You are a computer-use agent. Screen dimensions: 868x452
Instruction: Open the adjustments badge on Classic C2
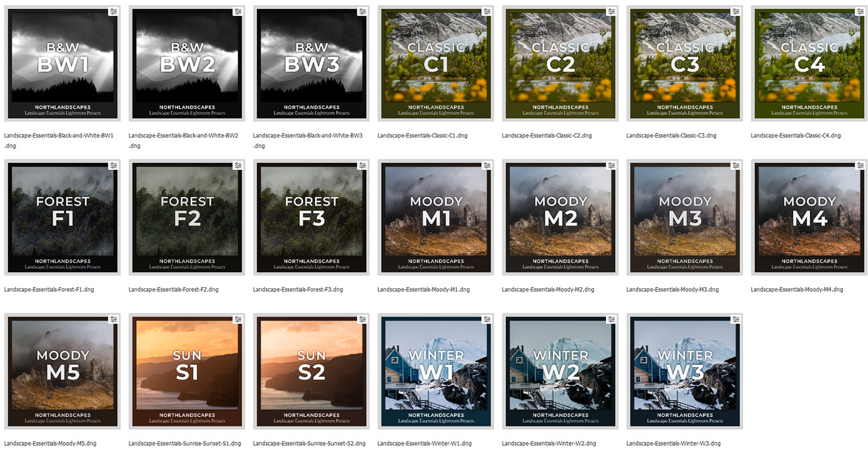coord(611,11)
